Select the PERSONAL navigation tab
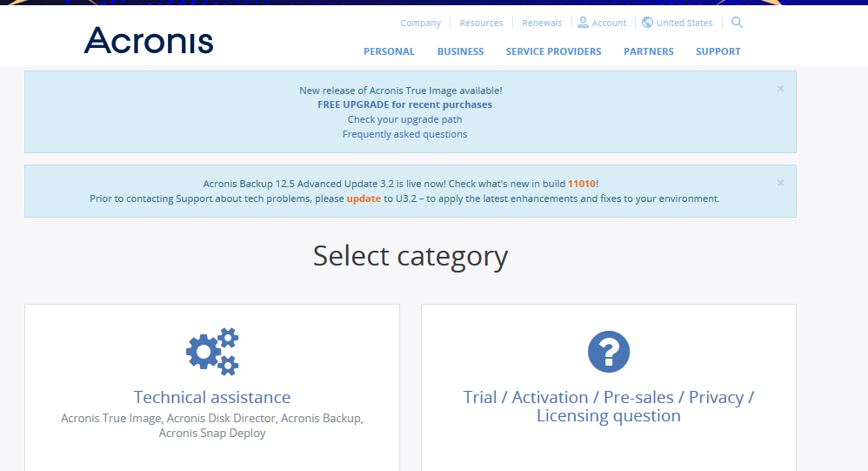This screenshot has height=471, width=868. point(389,51)
